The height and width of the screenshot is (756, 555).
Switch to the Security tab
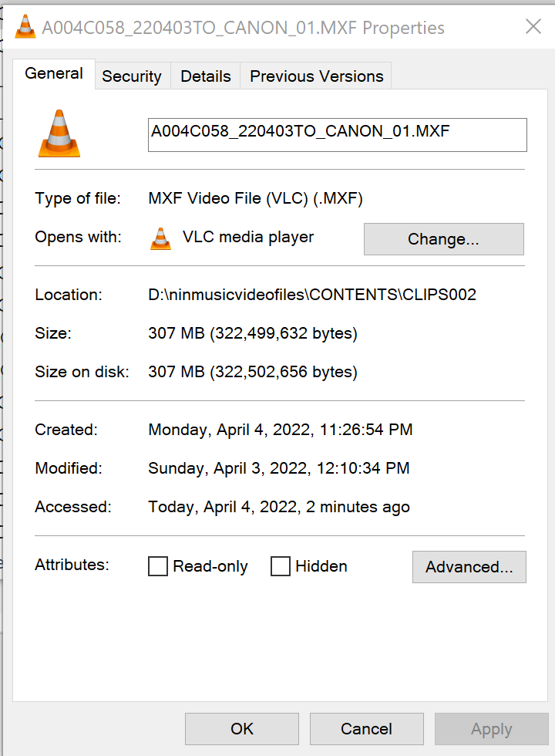pyautogui.click(x=131, y=76)
